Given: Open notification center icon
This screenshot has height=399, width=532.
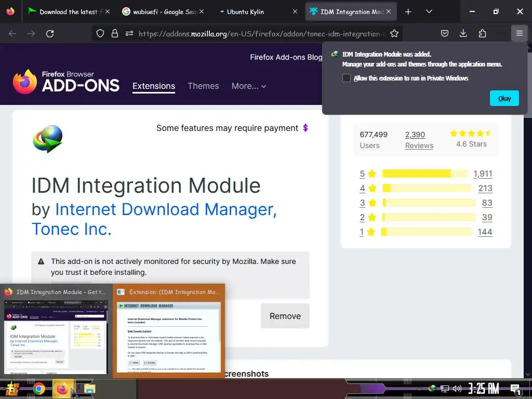Looking at the screenshot, I should pyautogui.click(x=516, y=389).
